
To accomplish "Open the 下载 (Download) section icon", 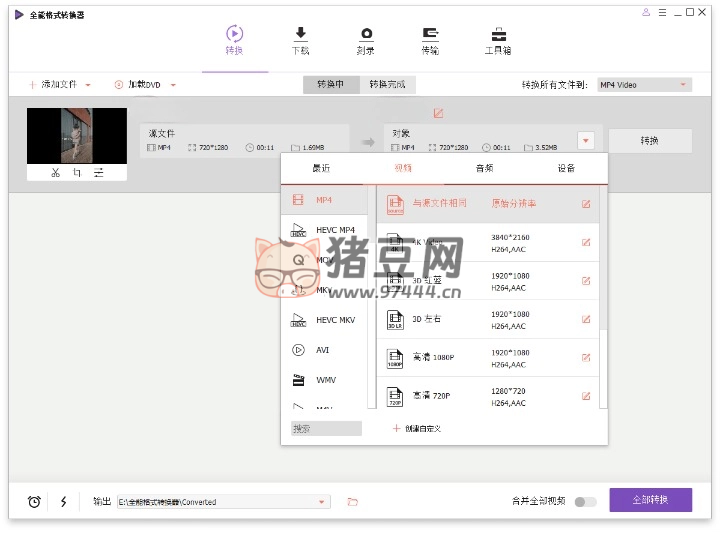I will 300,34.
